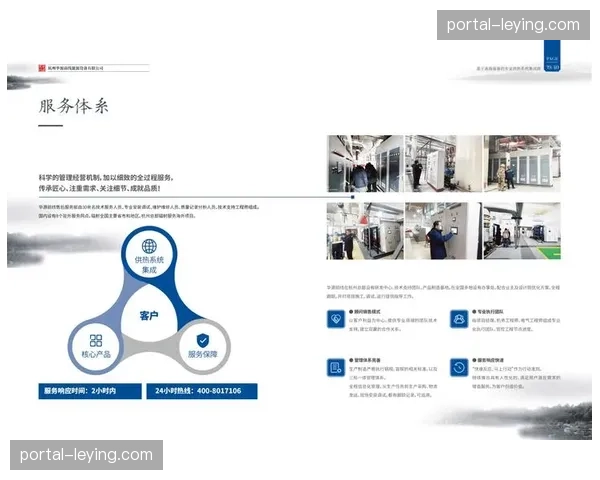Viewport: 600px width, 480px height.
Task: Click the people icon beside 专业执行团队
Action: point(459,319)
